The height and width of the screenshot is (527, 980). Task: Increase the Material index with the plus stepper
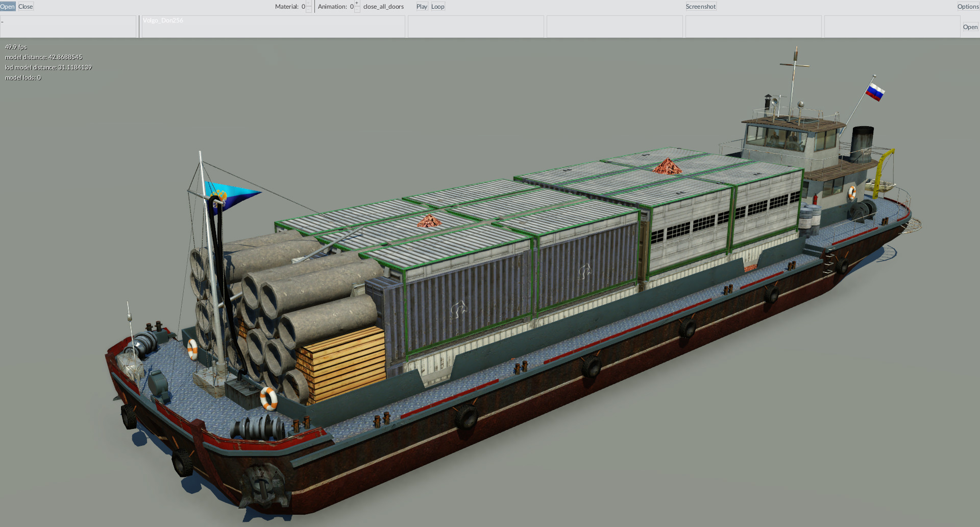[x=309, y=4]
